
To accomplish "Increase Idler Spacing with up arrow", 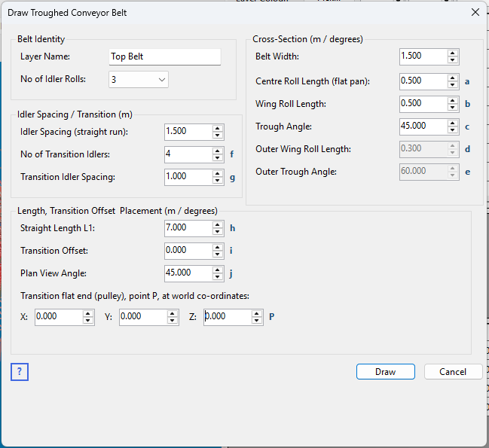I will coord(218,128).
